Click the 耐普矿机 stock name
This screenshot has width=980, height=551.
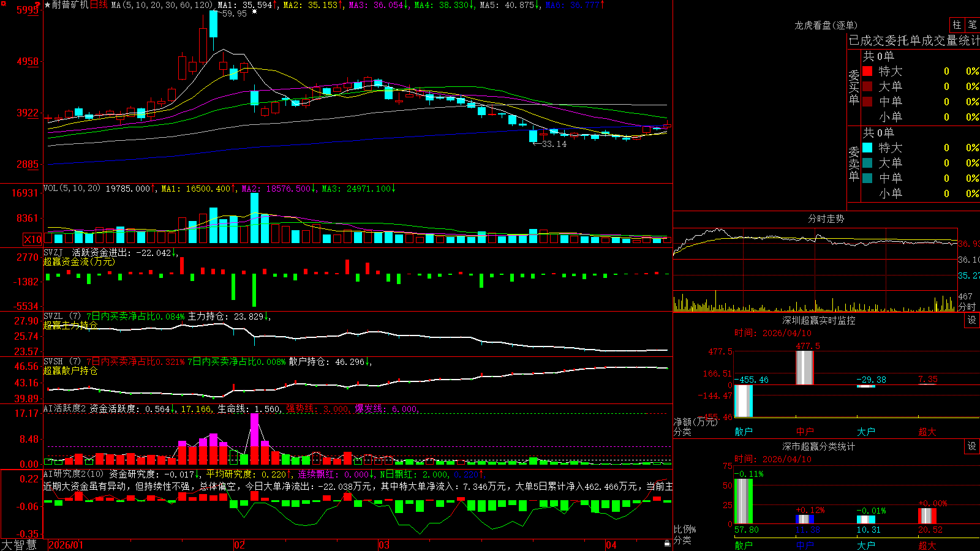coord(70,5)
